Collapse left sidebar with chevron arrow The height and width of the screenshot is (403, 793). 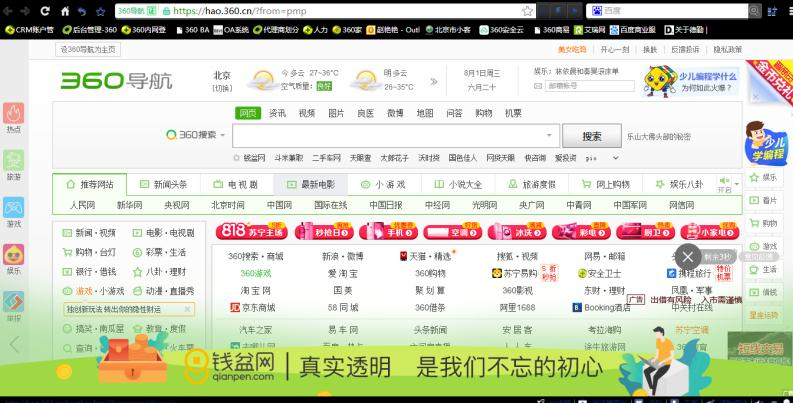[14, 344]
